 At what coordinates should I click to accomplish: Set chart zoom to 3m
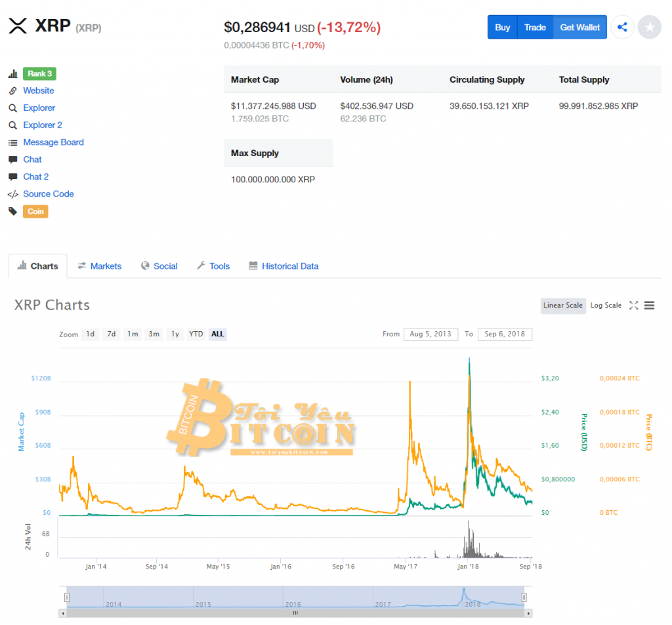(154, 334)
